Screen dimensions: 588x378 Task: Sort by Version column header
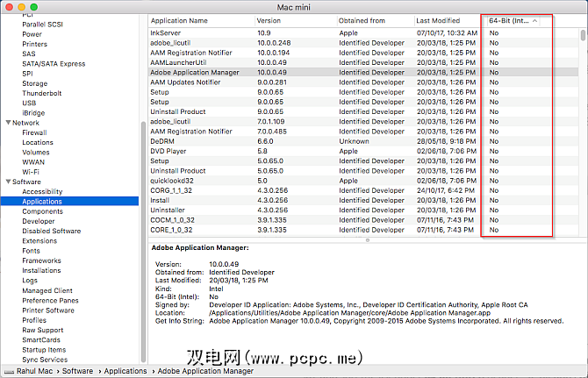point(269,20)
